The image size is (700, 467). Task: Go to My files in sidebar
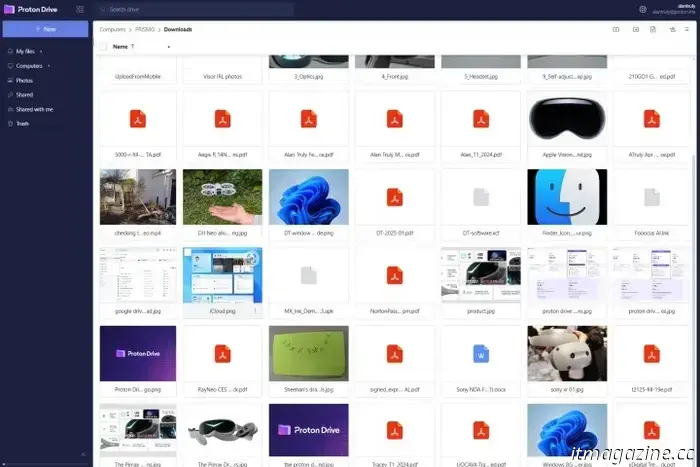click(25, 52)
